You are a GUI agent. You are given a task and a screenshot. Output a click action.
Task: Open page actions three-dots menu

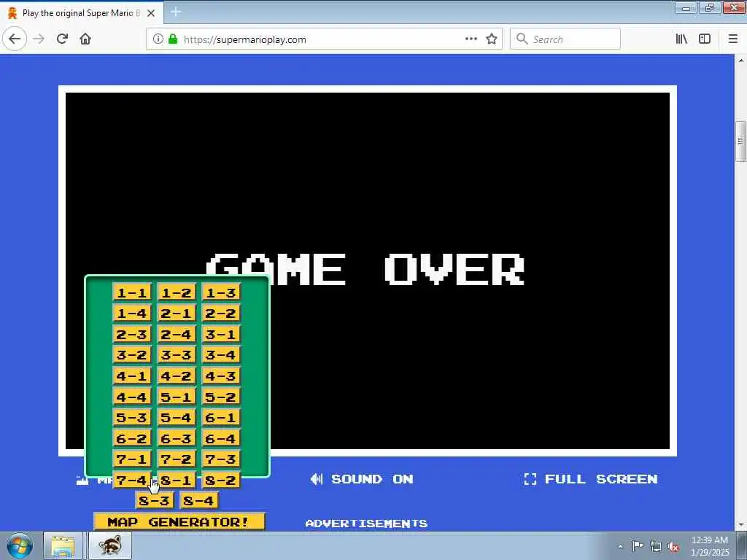pos(471,39)
